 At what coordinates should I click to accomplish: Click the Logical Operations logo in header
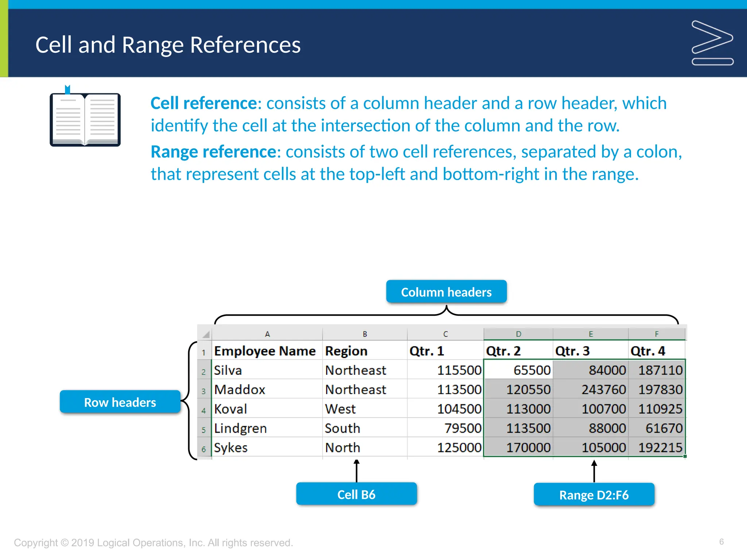pos(712,43)
